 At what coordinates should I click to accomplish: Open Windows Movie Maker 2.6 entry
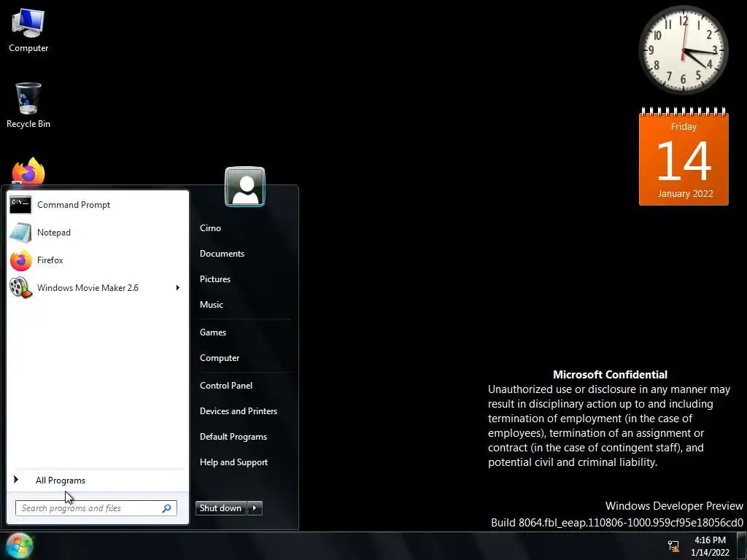(88, 287)
